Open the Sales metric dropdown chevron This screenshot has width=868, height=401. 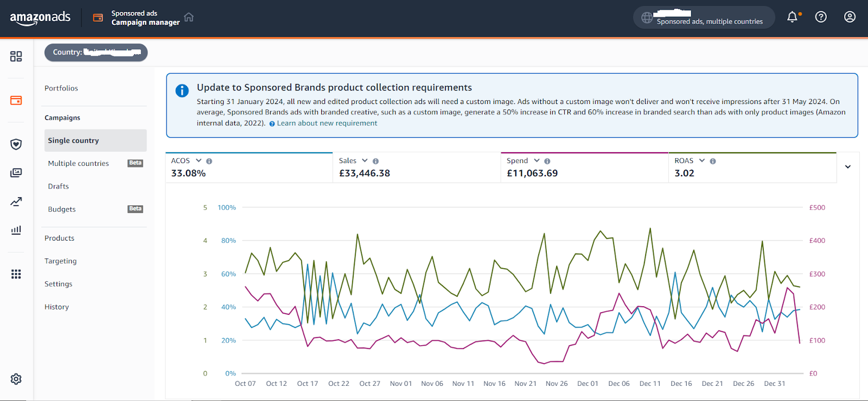tap(365, 160)
